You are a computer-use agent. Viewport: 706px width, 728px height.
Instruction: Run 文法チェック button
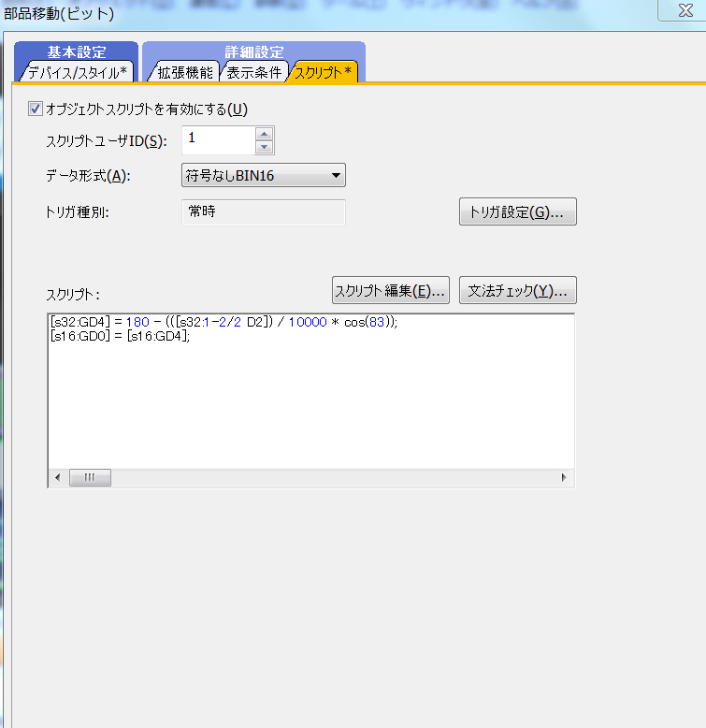coord(518,290)
